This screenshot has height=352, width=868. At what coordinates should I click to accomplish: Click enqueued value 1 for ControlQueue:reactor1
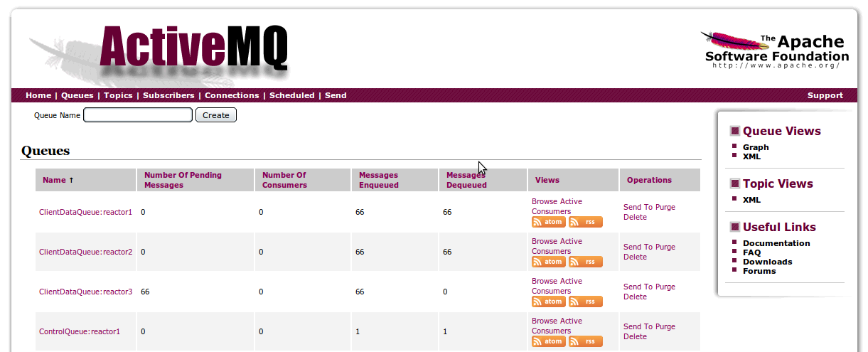pos(358,331)
